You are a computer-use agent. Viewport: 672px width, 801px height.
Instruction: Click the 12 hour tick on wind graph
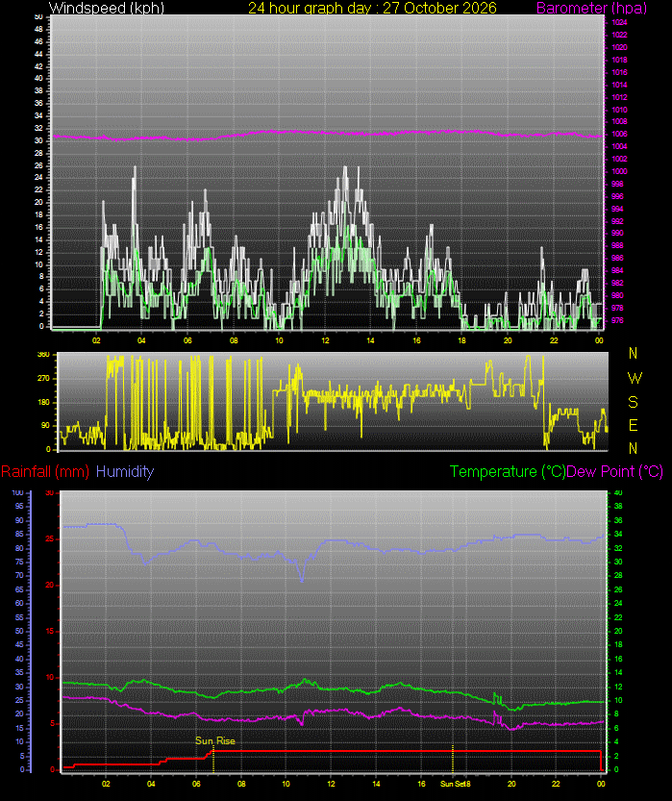pos(325,340)
